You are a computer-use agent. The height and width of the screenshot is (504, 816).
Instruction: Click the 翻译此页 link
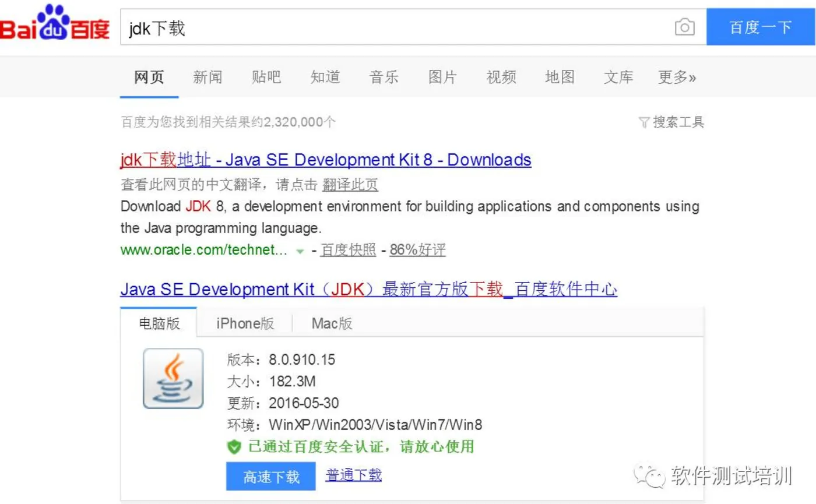pyautogui.click(x=350, y=185)
